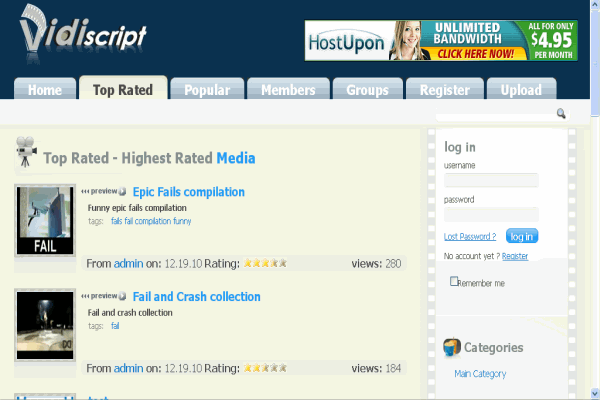
Task: Click star rating of Fail and Crash collection
Action: 266,369
